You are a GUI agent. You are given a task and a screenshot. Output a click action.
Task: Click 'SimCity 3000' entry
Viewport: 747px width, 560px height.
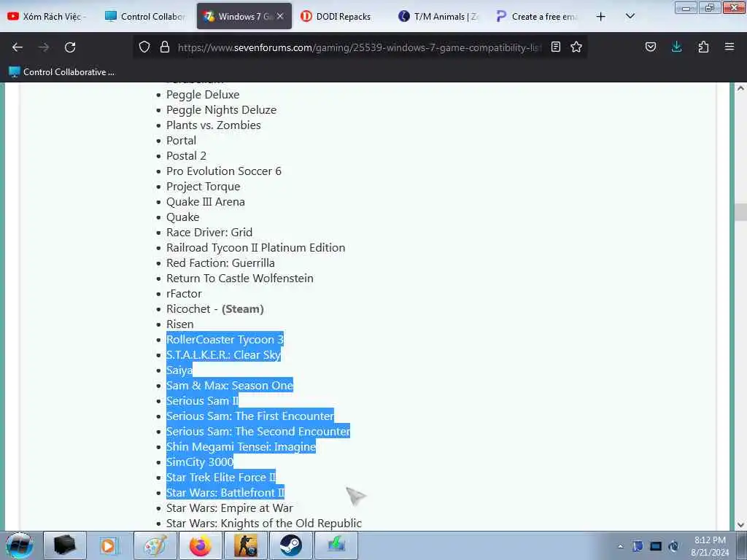[x=200, y=462]
